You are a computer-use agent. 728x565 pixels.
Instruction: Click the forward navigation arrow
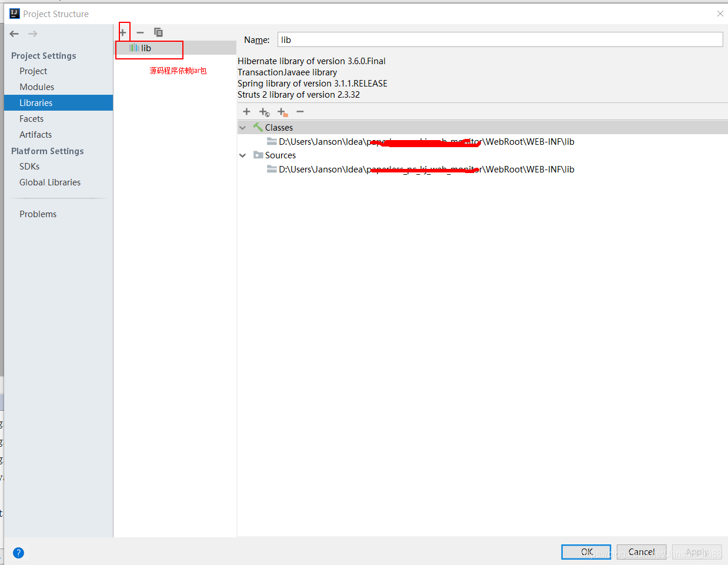tap(33, 34)
